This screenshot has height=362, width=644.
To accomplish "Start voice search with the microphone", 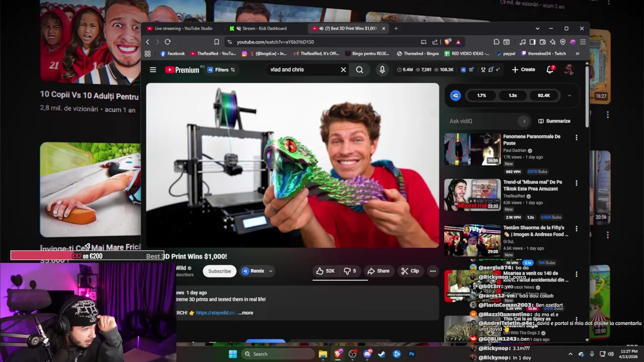I will point(382,70).
